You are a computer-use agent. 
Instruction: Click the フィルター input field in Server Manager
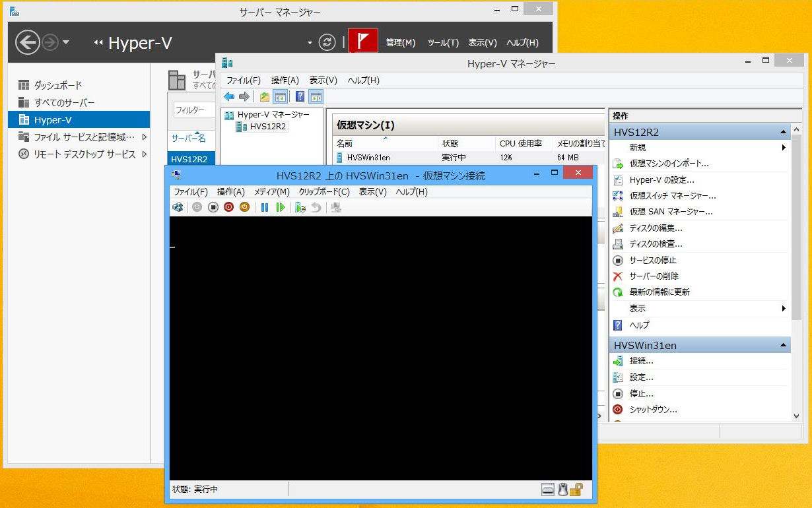194,110
